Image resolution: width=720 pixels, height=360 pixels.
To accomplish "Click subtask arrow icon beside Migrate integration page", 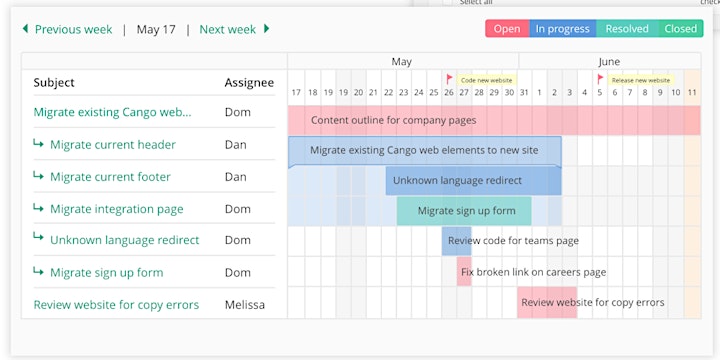I will [x=38, y=208].
